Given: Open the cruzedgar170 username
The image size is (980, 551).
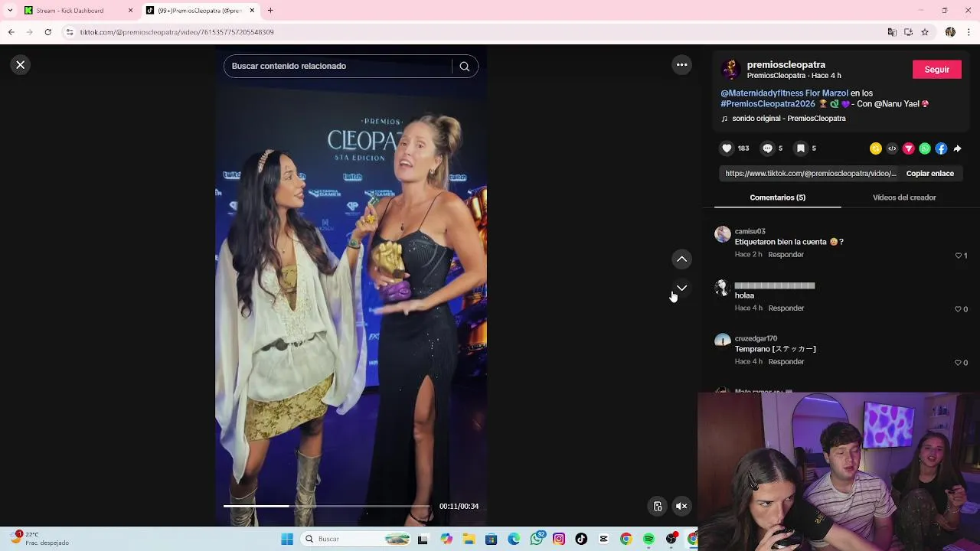Looking at the screenshot, I should click(756, 338).
